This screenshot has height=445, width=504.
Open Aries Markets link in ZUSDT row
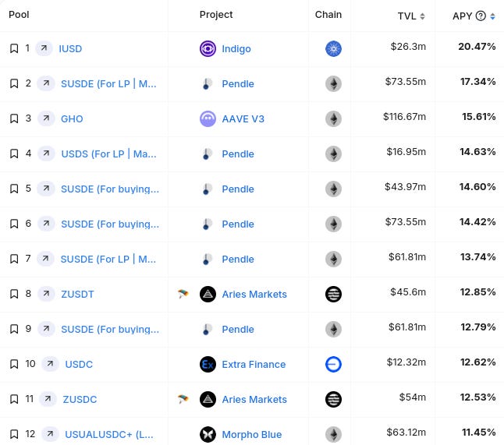(254, 294)
